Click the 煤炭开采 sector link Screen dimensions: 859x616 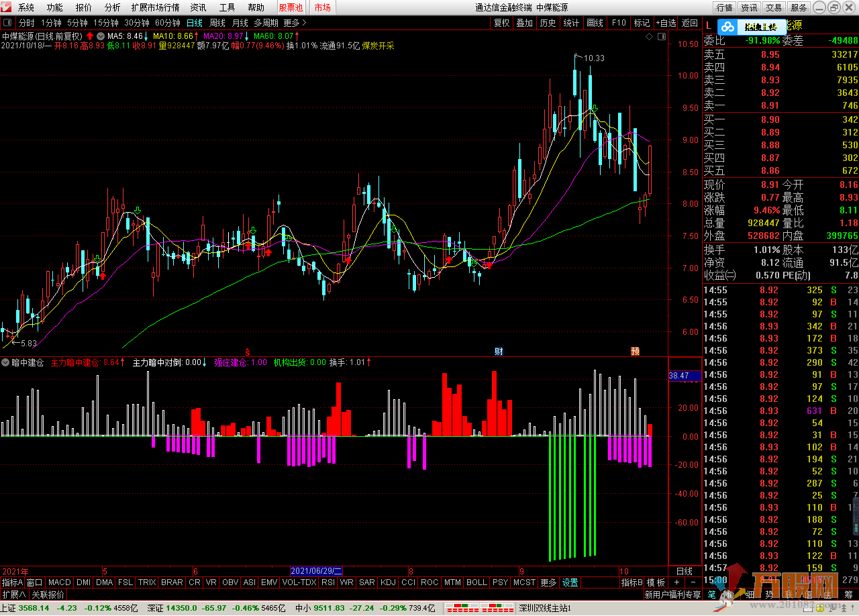pos(378,46)
